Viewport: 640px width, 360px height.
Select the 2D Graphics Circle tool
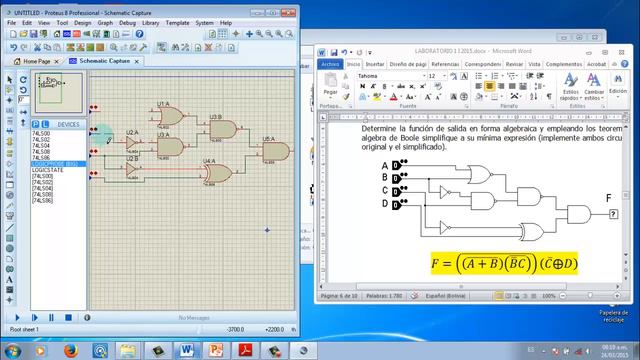[x=9, y=249]
